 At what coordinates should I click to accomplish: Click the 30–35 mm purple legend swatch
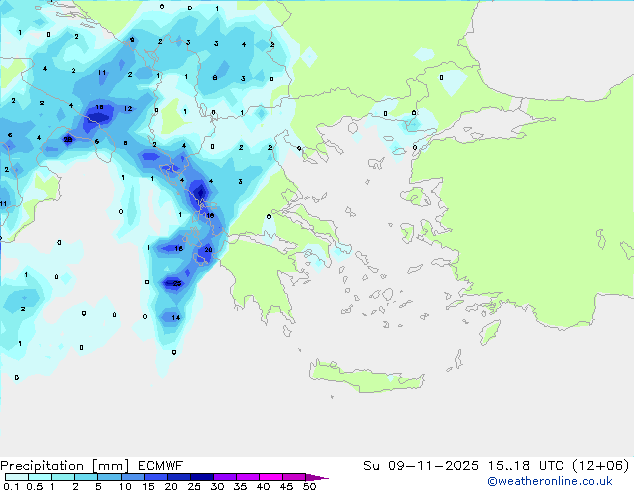click(x=225, y=477)
